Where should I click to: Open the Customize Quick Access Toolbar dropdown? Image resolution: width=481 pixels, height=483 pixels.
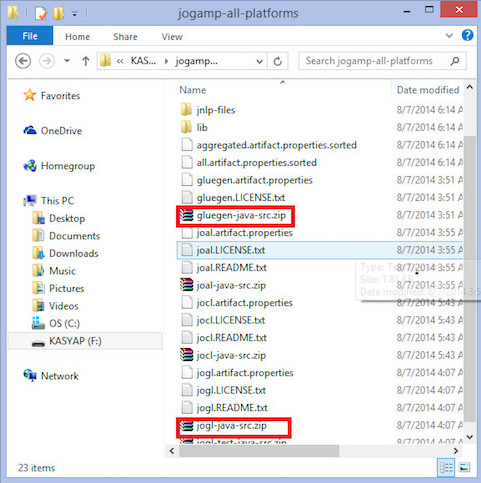(x=75, y=14)
